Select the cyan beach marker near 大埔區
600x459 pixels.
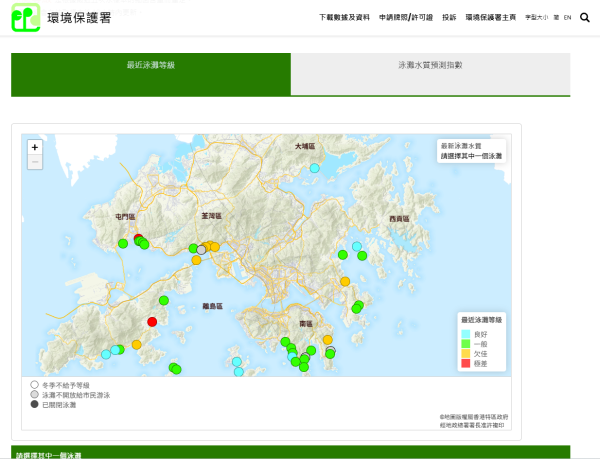tap(315, 168)
